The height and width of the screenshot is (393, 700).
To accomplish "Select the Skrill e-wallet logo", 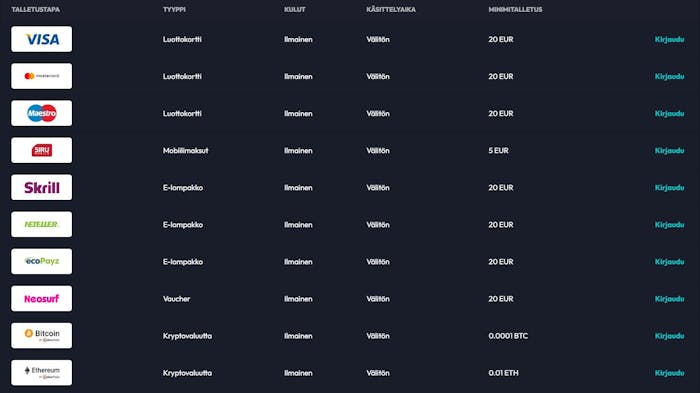I will (42, 188).
